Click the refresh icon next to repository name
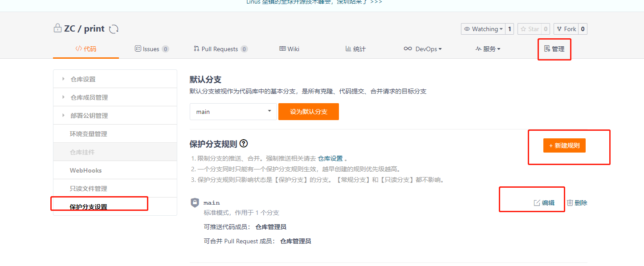 tap(114, 28)
